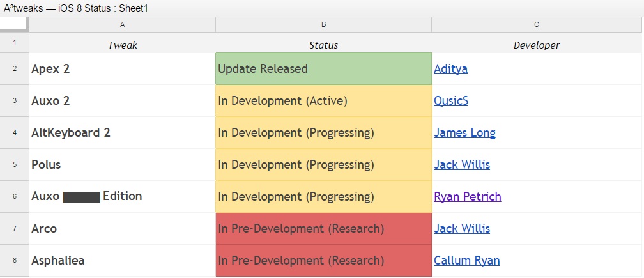Open the Callum Ryan link
The image size is (644, 278).
[466, 260]
